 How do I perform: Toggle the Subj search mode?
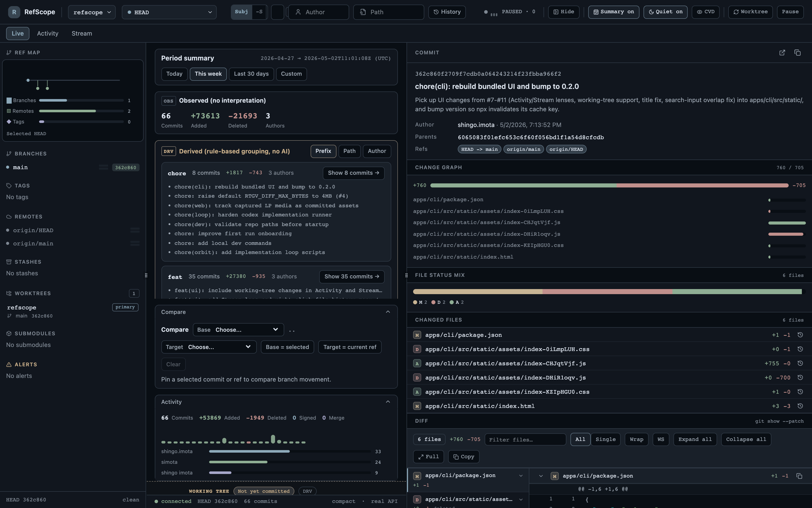241,12
